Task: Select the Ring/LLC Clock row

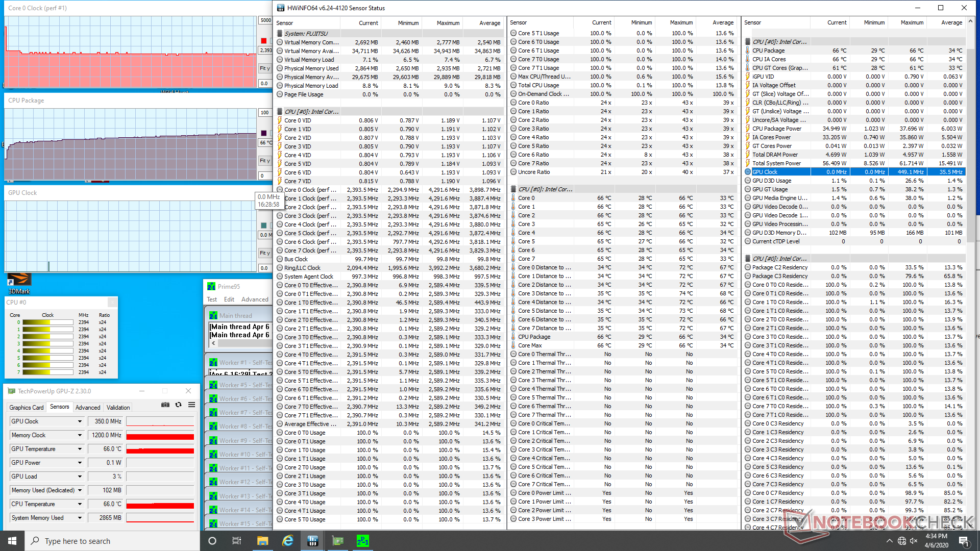Action: coord(389,268)
